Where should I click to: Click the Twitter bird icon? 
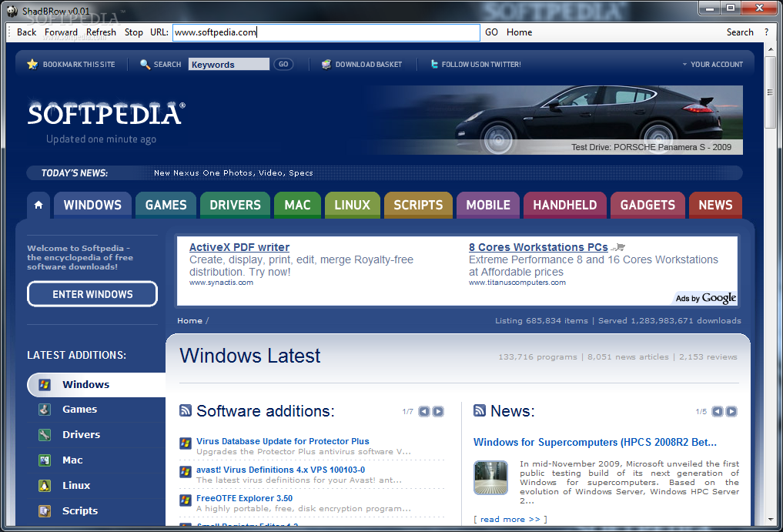[434, 64]
